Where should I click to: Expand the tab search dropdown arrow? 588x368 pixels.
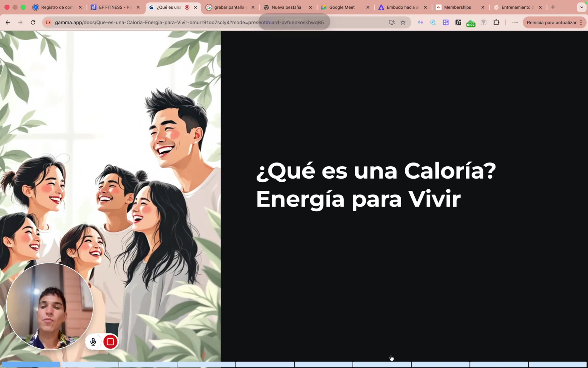click(581, 7)
